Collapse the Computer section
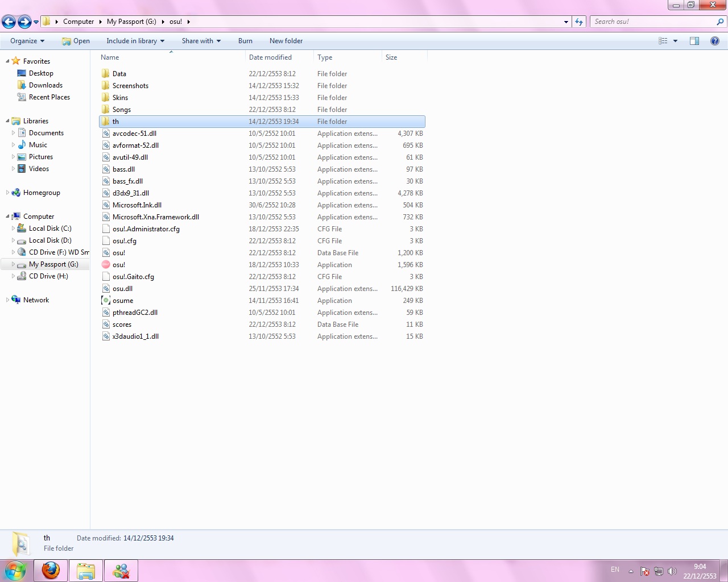Viewport: 728px width, 582px height. (x=7, y=217)
